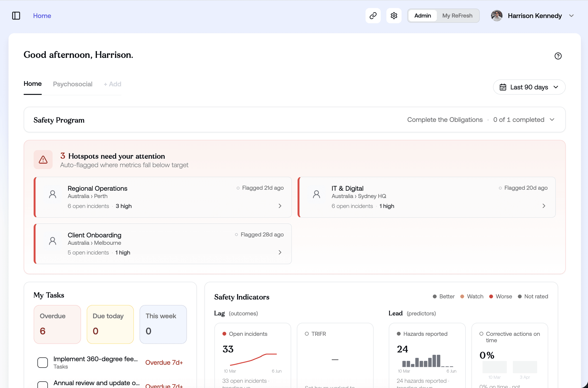This screenshot has width=588, height=388.
Task: Open the Client Onboarding hotspot card
Action: 163,244
